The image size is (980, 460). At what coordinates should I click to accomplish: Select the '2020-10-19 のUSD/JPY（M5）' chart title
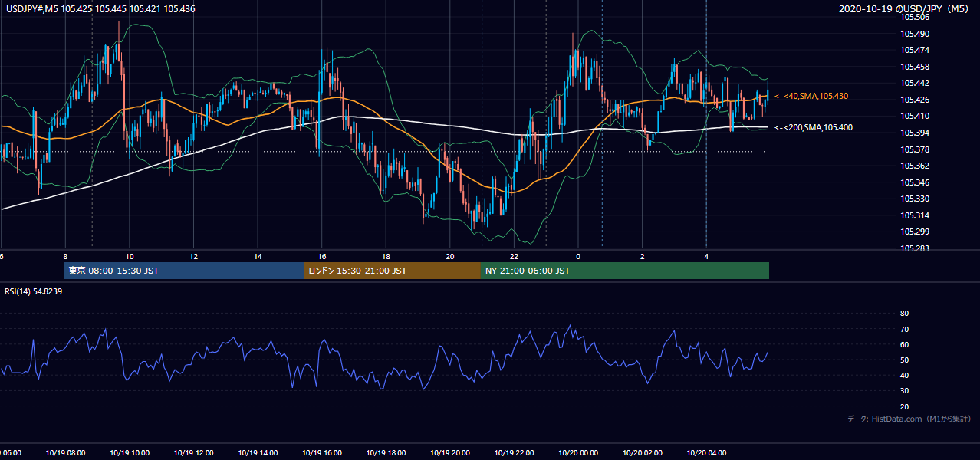(x=904, y=9)
